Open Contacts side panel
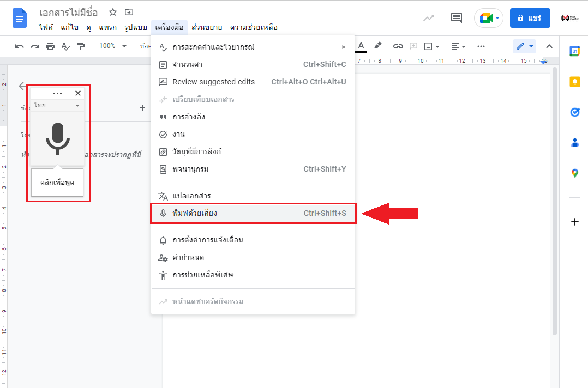 click(574, 143)
